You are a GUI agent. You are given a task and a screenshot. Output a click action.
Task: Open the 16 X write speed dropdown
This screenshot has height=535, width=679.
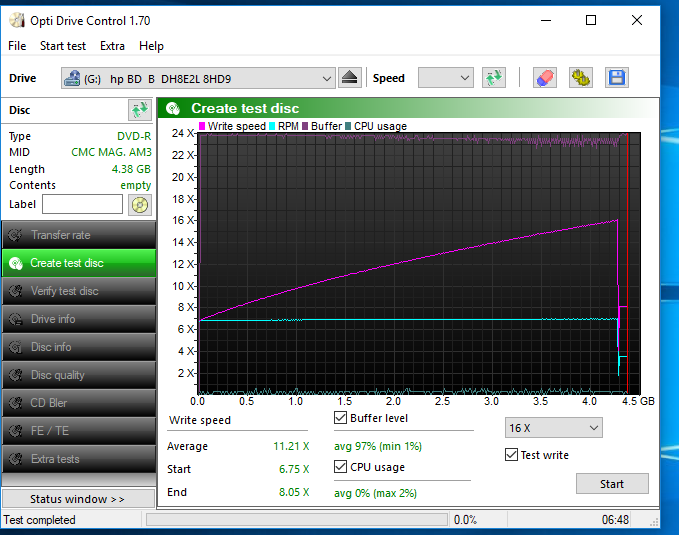tap(553, 428)
